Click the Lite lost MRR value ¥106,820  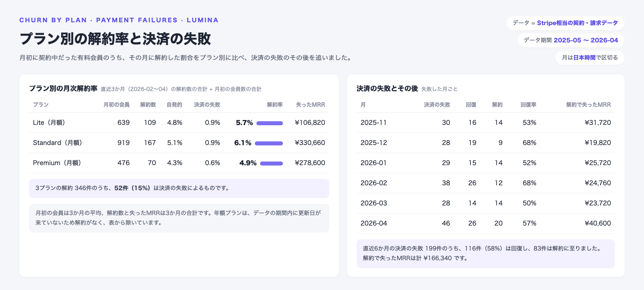(x=310, y=123)
